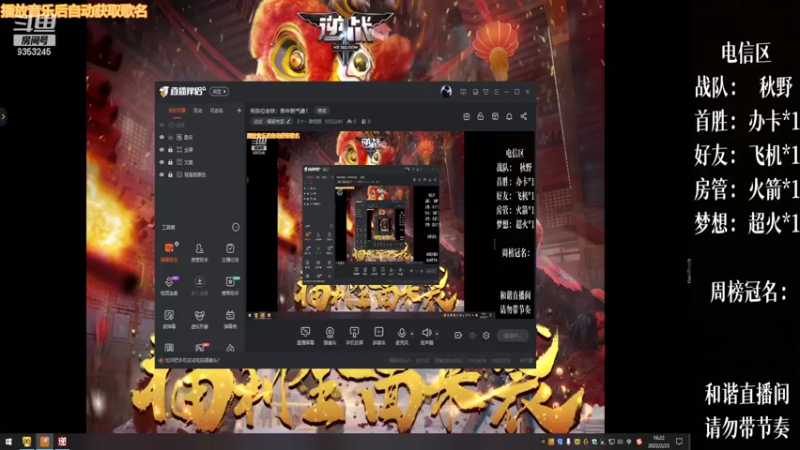Viewport: 800px width, 450px height.
Task: Open the preview pill dropdown beside logo
Action: tap(219, 92)
